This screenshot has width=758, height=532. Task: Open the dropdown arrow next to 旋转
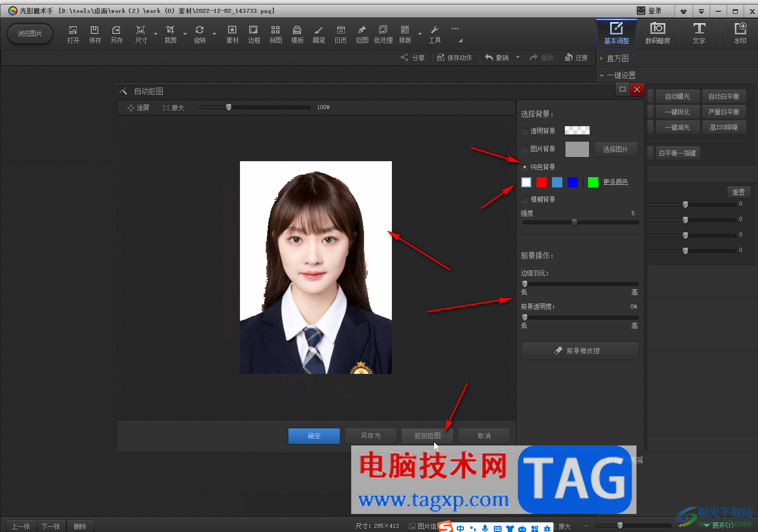tap(214, 35)
